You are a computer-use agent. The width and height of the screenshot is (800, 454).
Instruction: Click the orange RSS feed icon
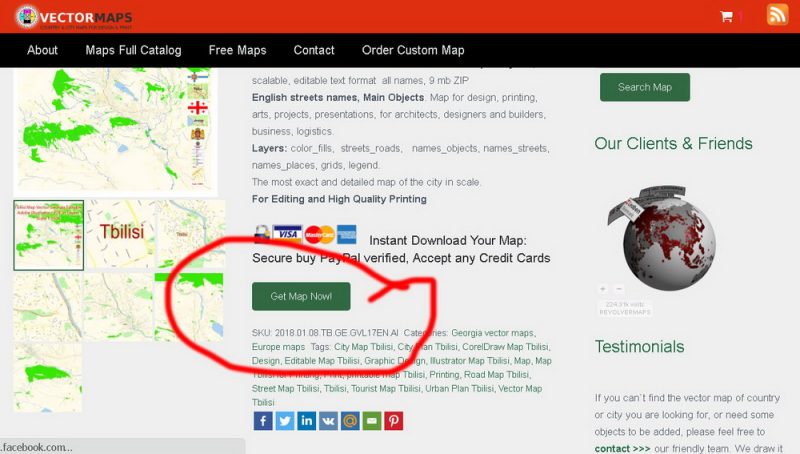pos(777,14)
